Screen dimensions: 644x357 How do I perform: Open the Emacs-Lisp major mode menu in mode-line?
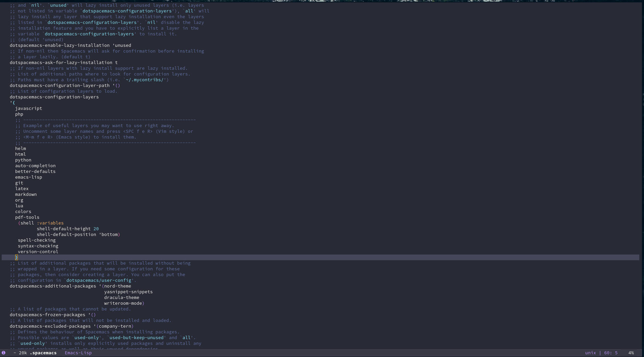coord(78,353)
